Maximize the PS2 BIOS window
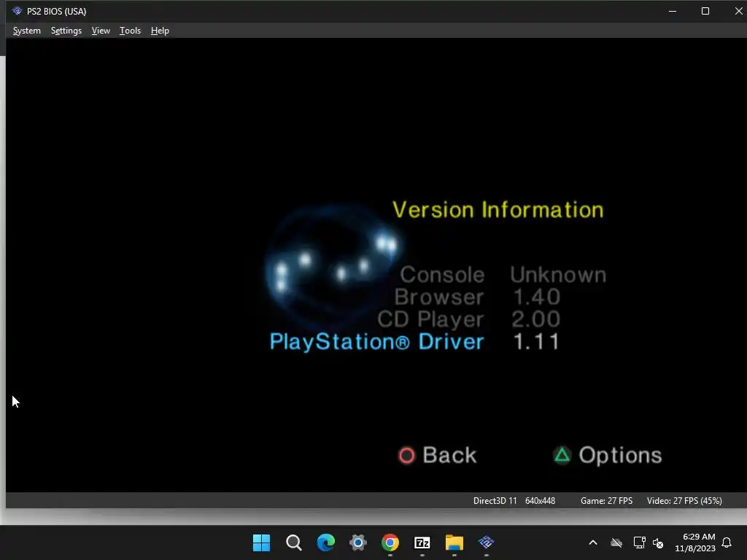The width and height of the screenshot is (747, 560). [705, 11]
